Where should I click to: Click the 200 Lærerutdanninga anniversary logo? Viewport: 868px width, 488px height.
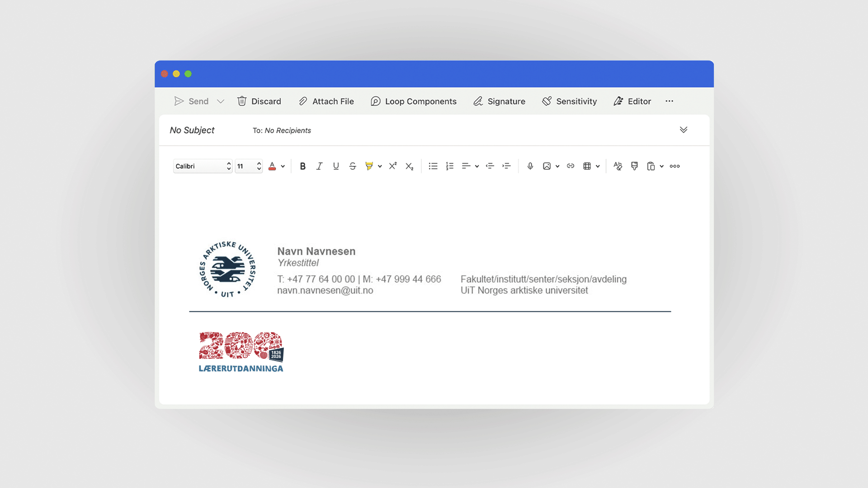[241, 352]
